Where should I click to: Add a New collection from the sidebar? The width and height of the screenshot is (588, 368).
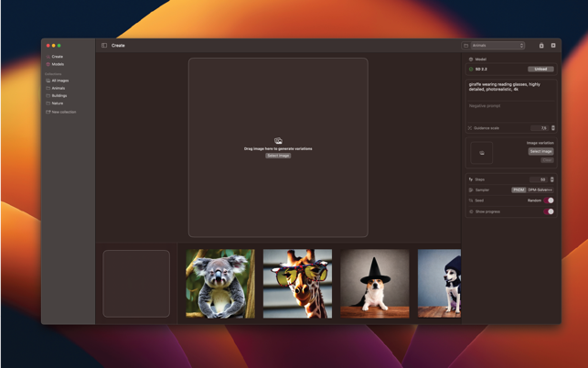pos(60,112)
